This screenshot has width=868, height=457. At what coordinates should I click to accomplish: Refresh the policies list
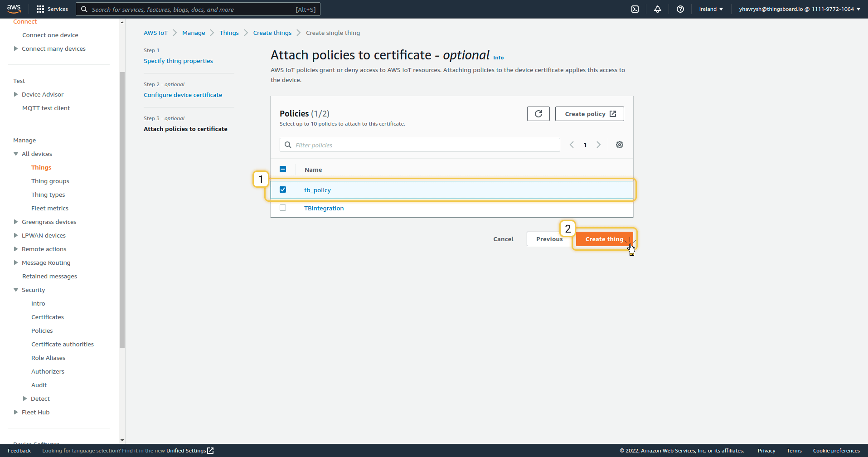[538, 114]
